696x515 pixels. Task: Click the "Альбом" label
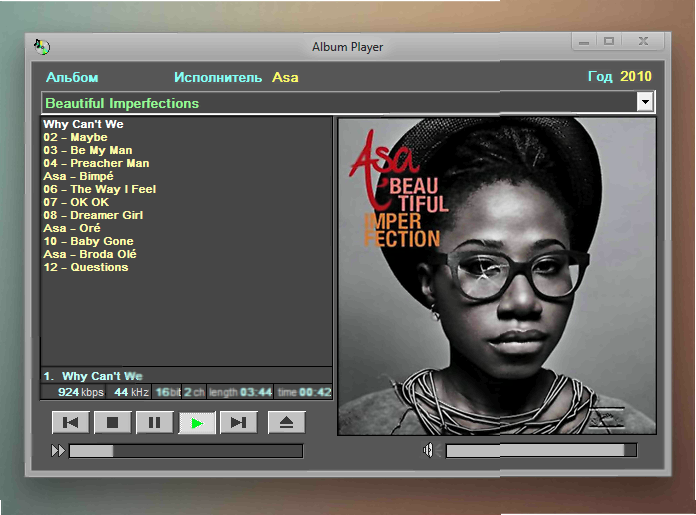tap(72, 77)
